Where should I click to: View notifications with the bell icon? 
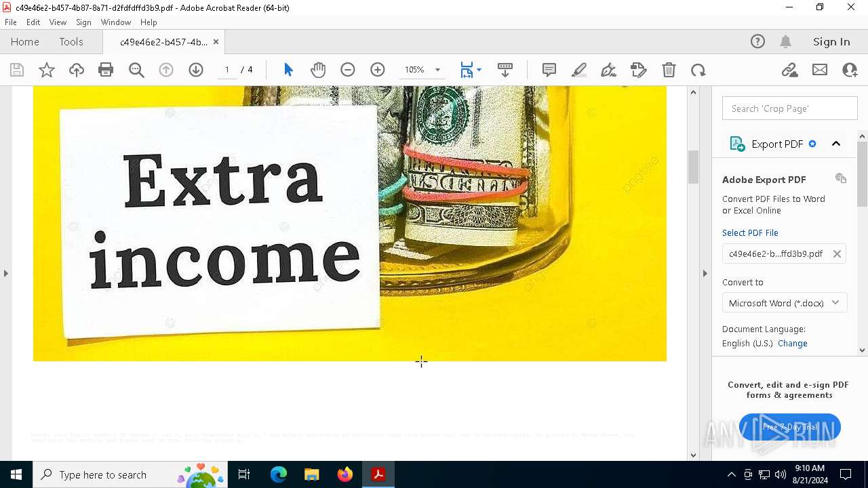[786, 41]
